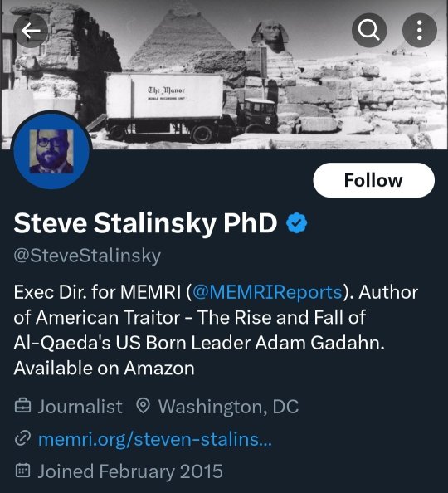The width and height of the screenshot is (448, 493).
Task: Click the profile bio description text
Action: 216,330
